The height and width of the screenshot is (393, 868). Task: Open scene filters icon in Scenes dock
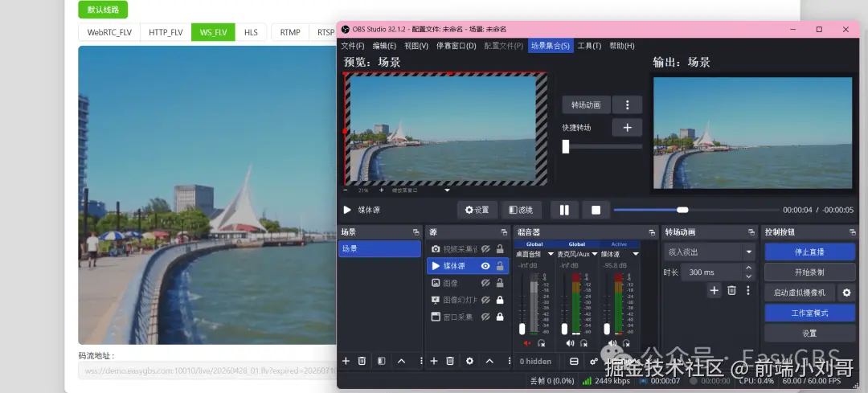coord(382,361)
